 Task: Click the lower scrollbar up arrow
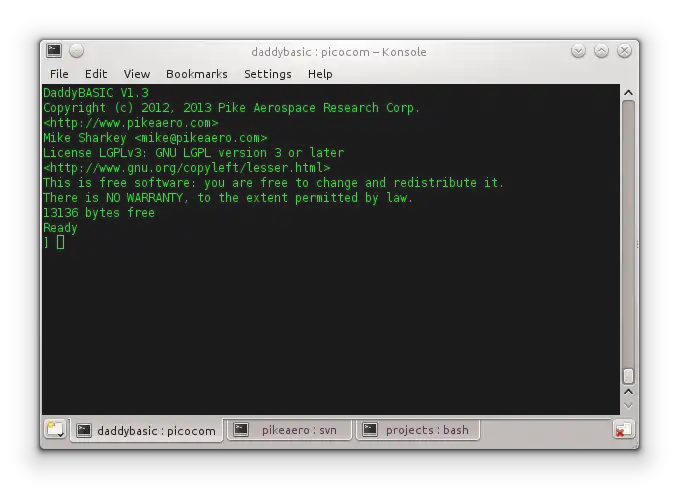click(628, 392)
